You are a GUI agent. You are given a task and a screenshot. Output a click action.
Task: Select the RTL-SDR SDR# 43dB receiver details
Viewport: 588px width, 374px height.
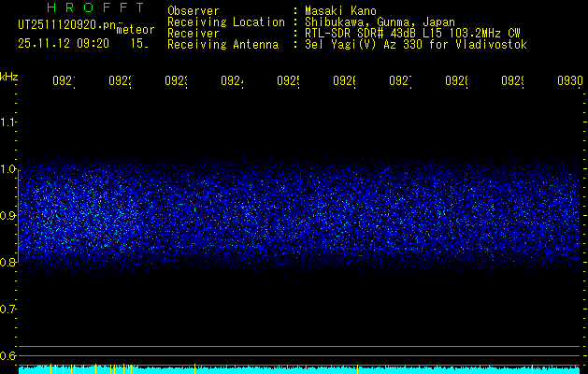coord(412,34)
